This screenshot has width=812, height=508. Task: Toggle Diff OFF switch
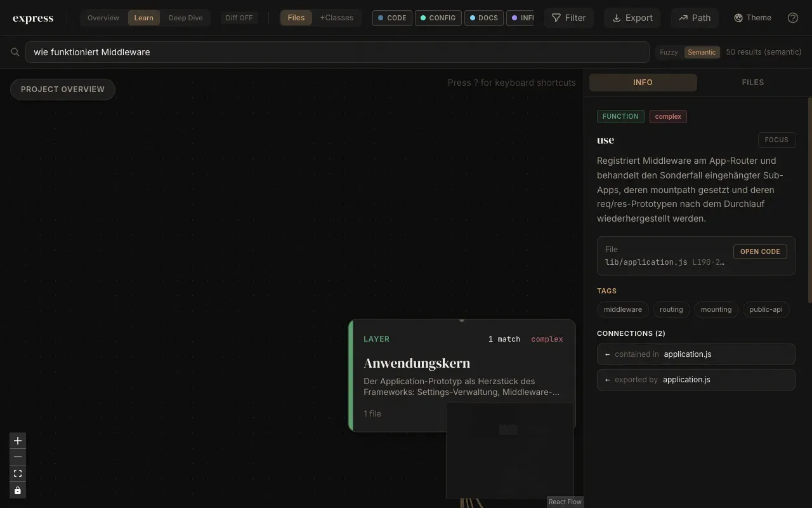click(x=239, y=18)
